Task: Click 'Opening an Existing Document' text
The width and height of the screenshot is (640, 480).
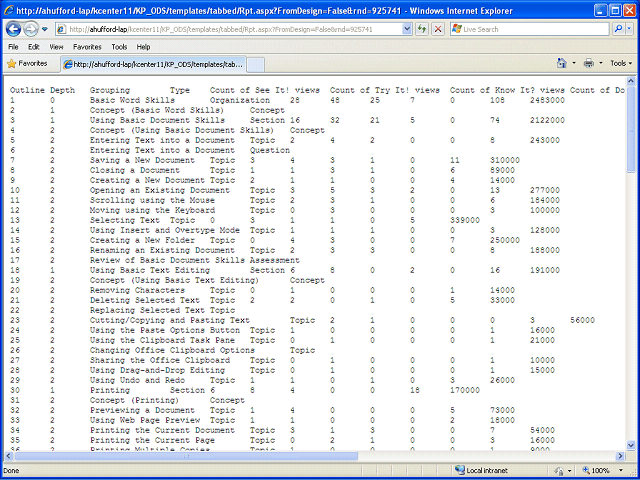Action: [160, 190]
